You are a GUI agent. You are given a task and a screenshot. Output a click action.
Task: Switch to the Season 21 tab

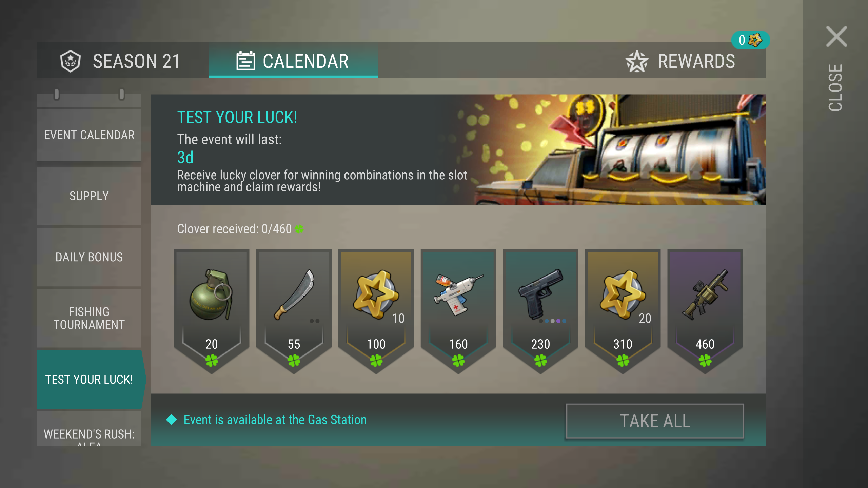[123, 60]
